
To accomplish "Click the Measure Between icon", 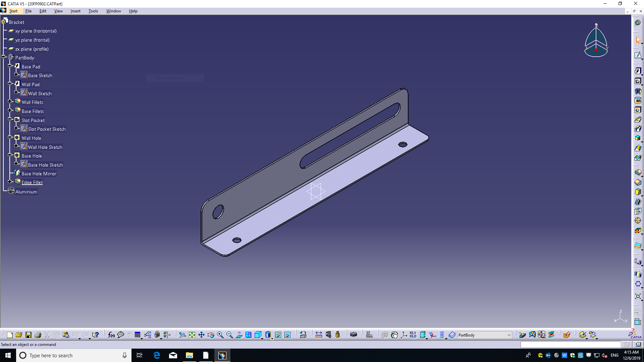I will click(x=319, y=335).
